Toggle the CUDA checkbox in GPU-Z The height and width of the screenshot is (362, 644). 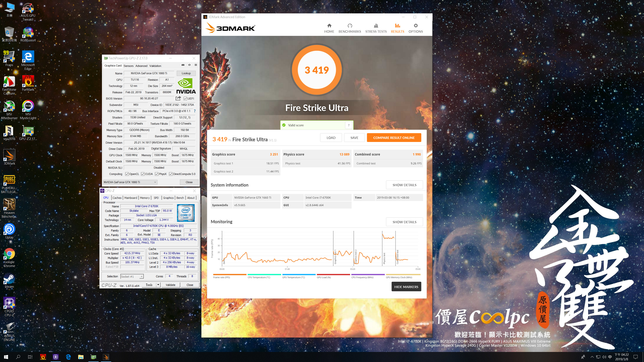pyautogui.click(x=143, y=174)
